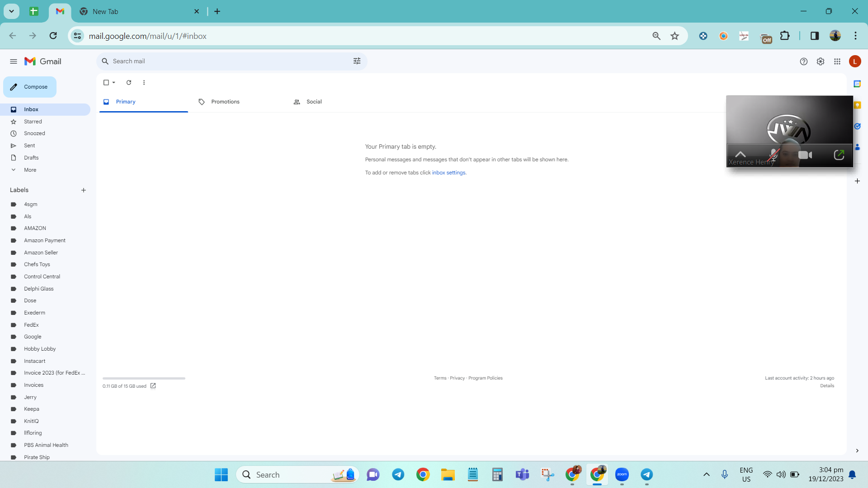Open the More options three-dot menu in toolbar

click(144, 83)
